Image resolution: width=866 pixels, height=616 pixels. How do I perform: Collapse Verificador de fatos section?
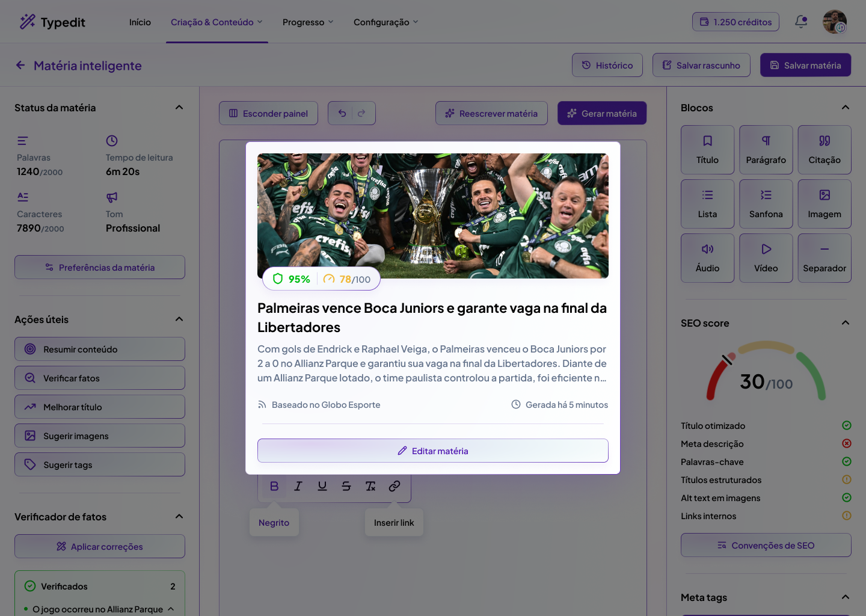click(x=179, y=517)
